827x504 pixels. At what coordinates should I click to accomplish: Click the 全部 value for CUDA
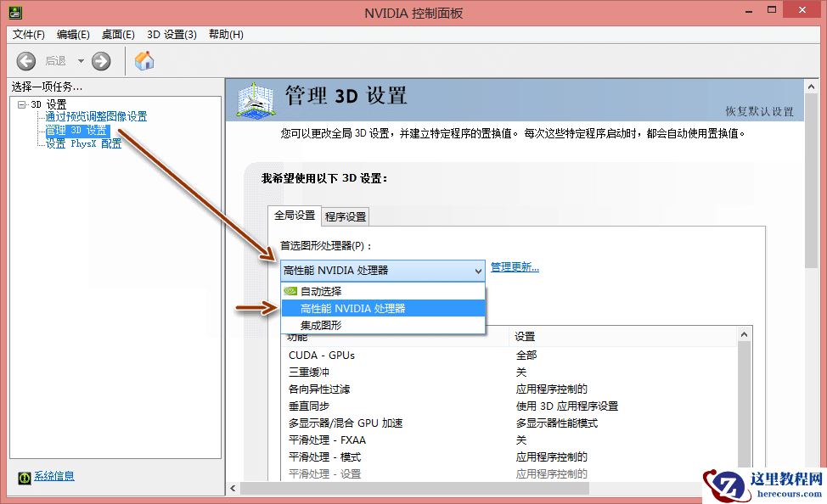point(526,356)
